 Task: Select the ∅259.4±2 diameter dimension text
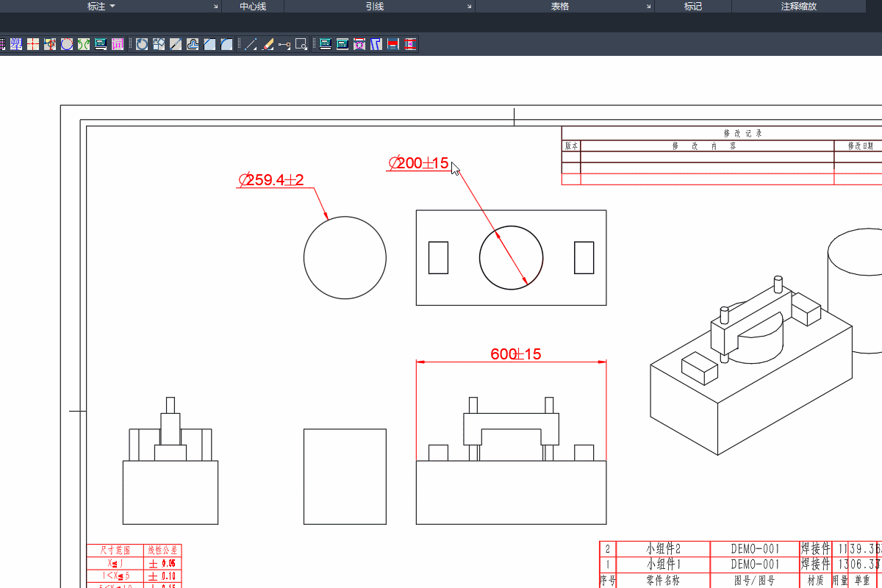click(x=271, y=180)
